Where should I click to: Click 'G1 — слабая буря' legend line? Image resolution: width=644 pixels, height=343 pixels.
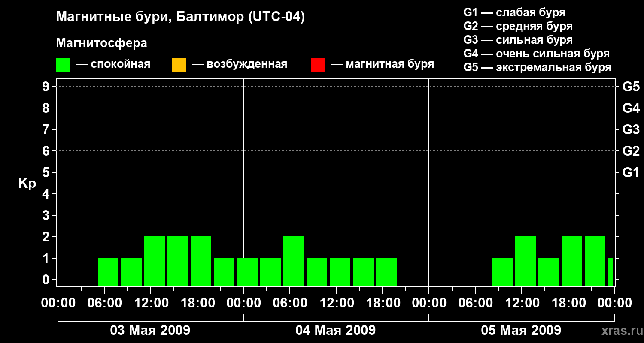coord(514,12)
